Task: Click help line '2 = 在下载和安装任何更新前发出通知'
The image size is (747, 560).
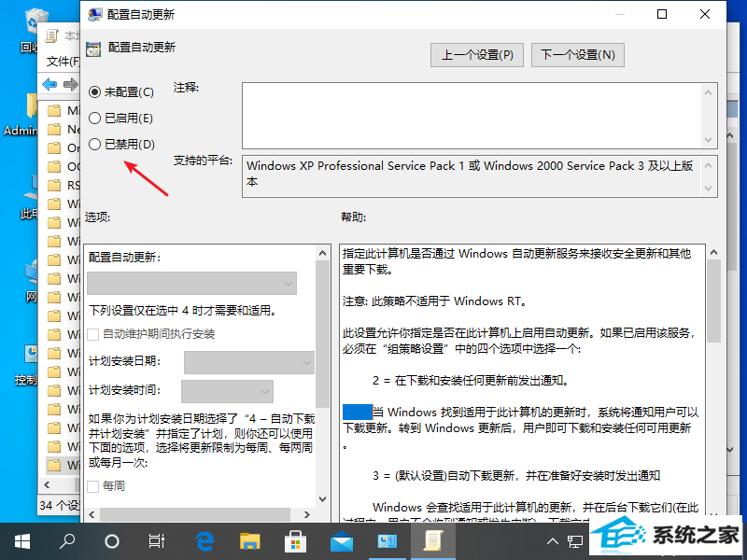Action: (471, 381)
